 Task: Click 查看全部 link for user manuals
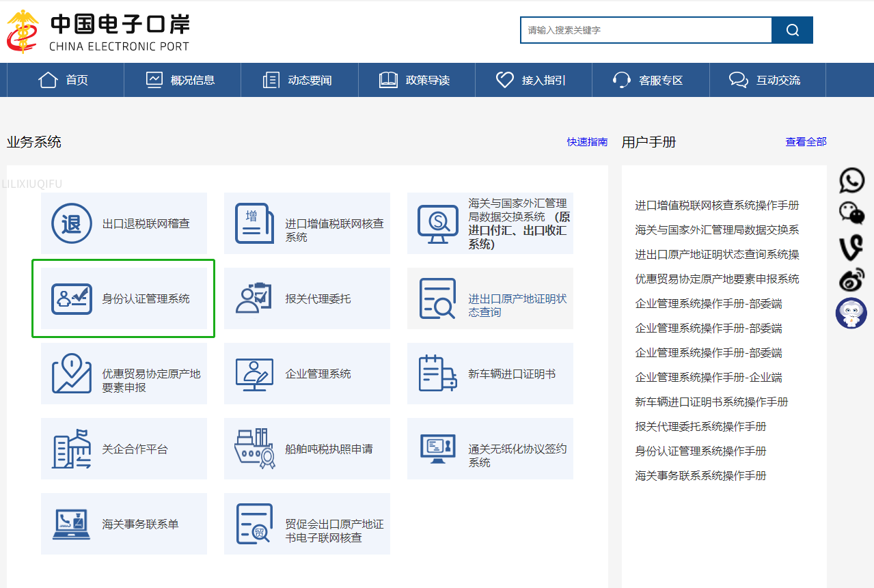click(806, 142)
